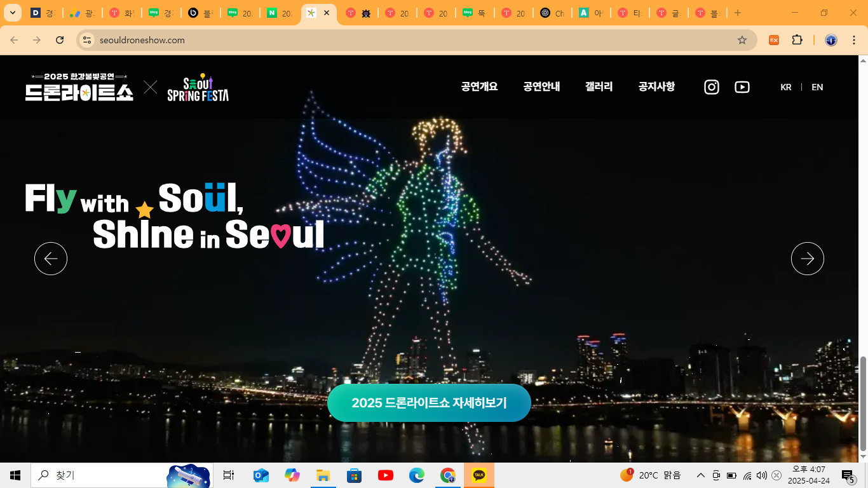The image size is (868, 488).
Task: Bookmark the page with the star toggle
Action: 742,39
